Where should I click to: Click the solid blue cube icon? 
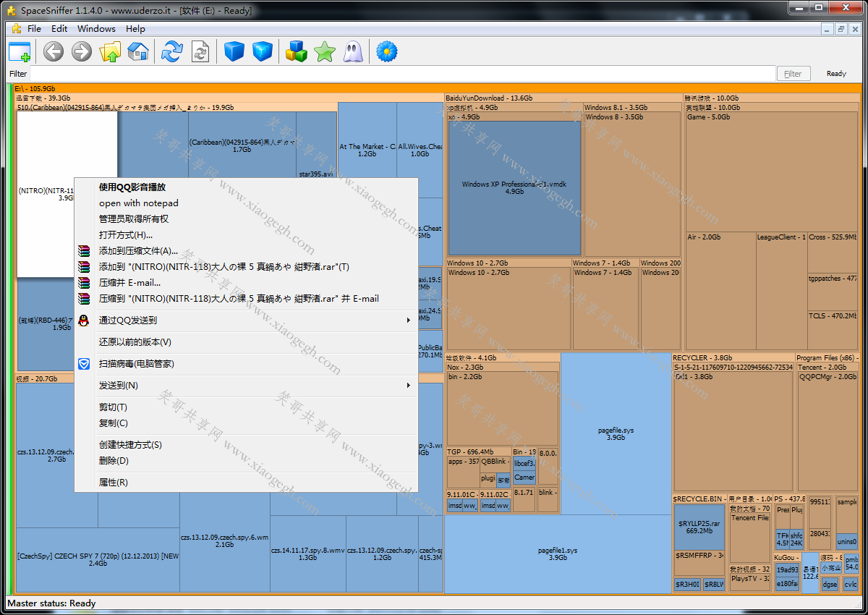point(234,51)
